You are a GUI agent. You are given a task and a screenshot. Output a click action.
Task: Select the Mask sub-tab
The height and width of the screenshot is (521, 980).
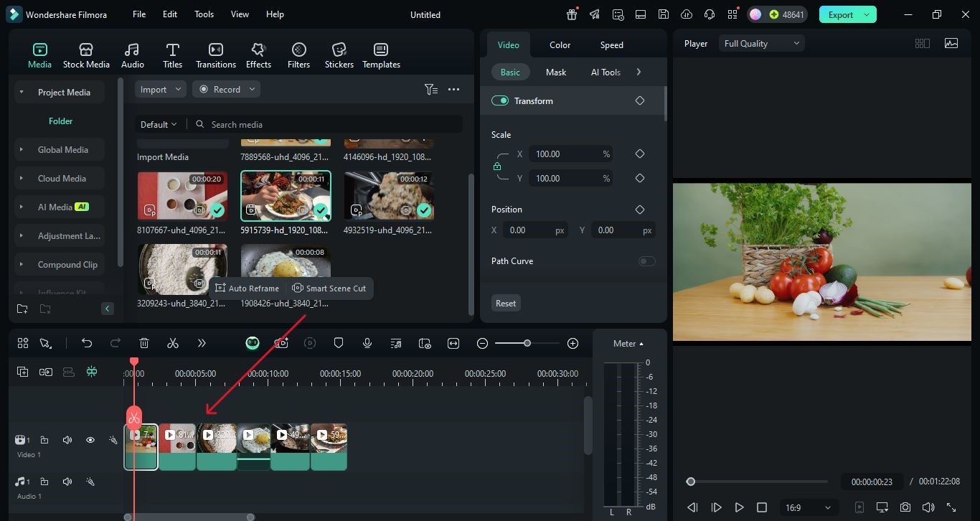556,72
